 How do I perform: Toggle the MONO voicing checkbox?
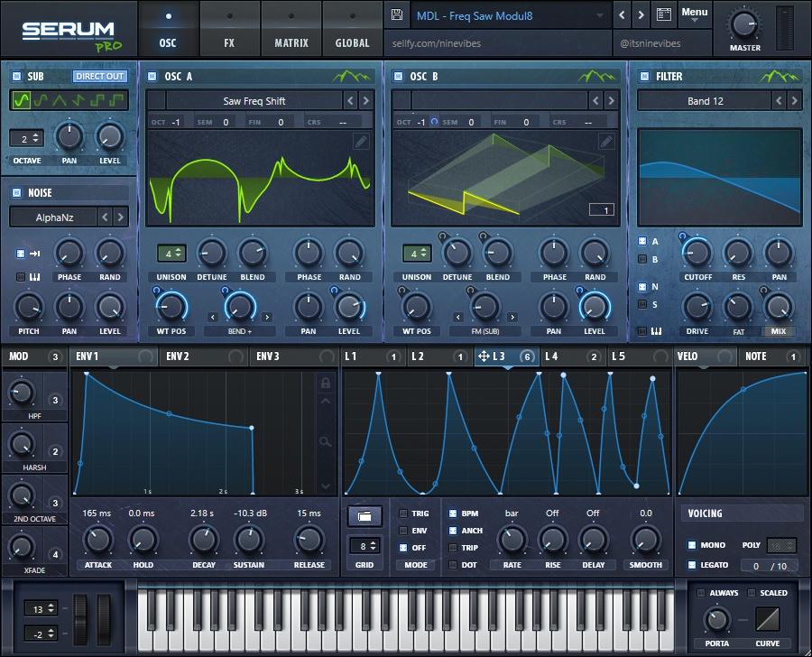point(692,545)
